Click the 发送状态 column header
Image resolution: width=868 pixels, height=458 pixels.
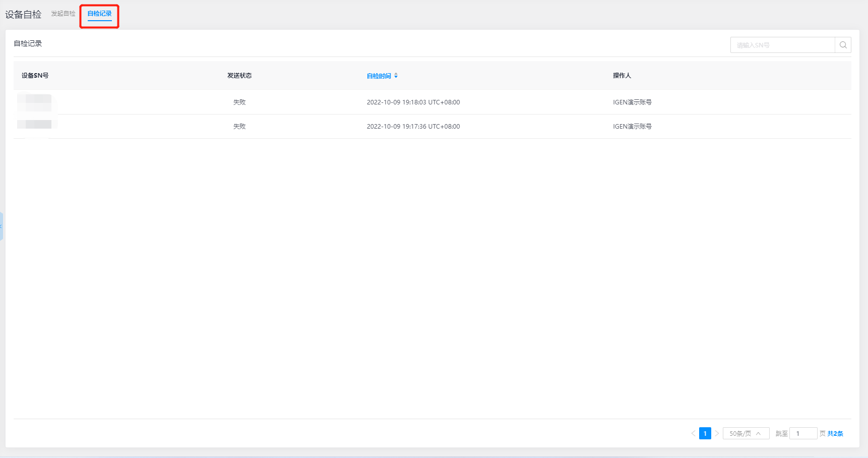[x=239, y=76]
